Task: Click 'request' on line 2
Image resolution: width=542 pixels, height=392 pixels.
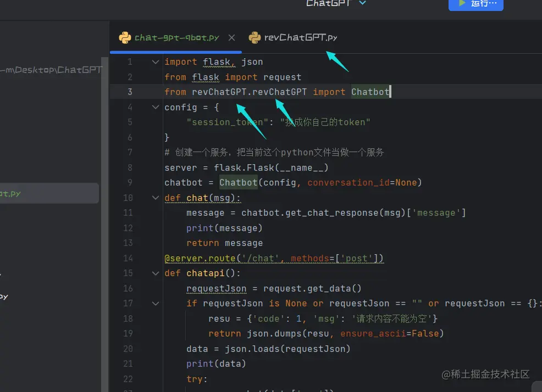Action: click(282, 77)
